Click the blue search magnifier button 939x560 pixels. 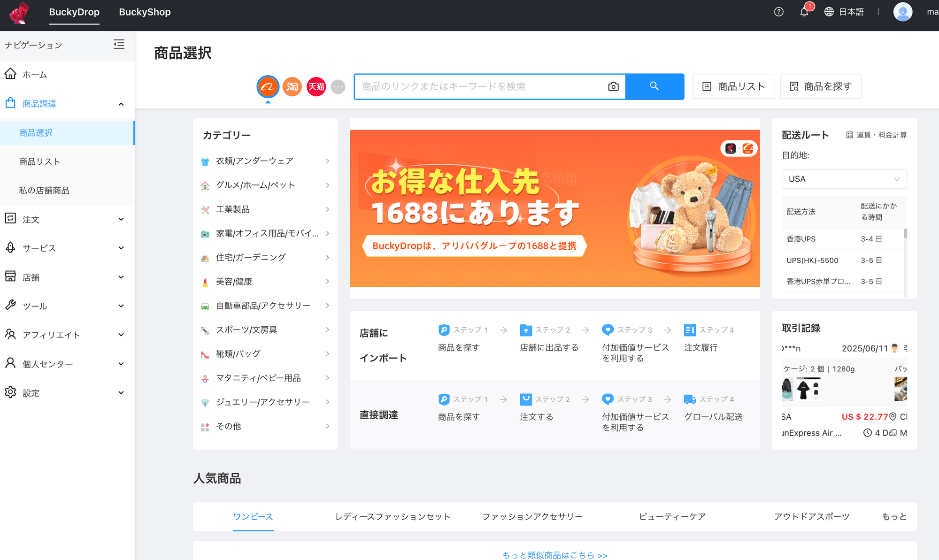pyautogui.click(x=654, y=86)
